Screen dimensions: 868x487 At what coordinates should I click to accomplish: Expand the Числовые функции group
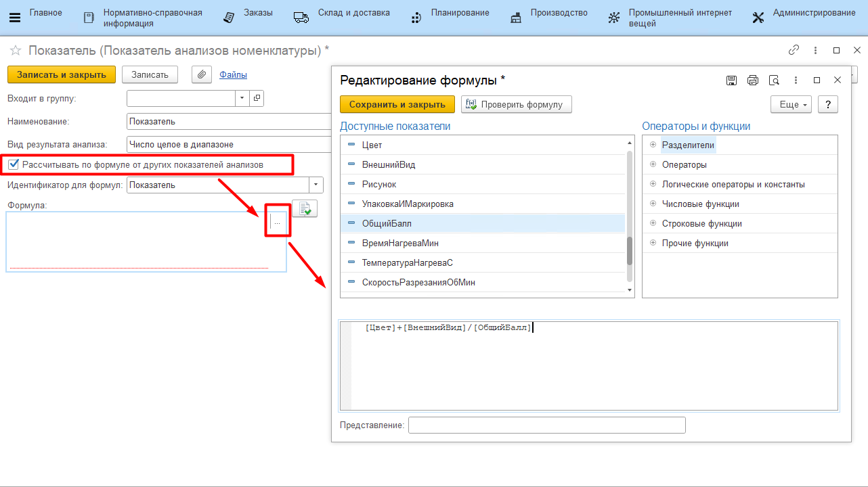[653, 204]
